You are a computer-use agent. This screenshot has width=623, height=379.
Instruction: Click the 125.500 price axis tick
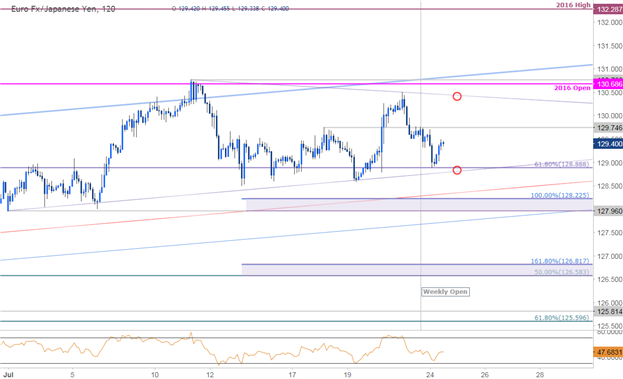(x=609, y=326)
